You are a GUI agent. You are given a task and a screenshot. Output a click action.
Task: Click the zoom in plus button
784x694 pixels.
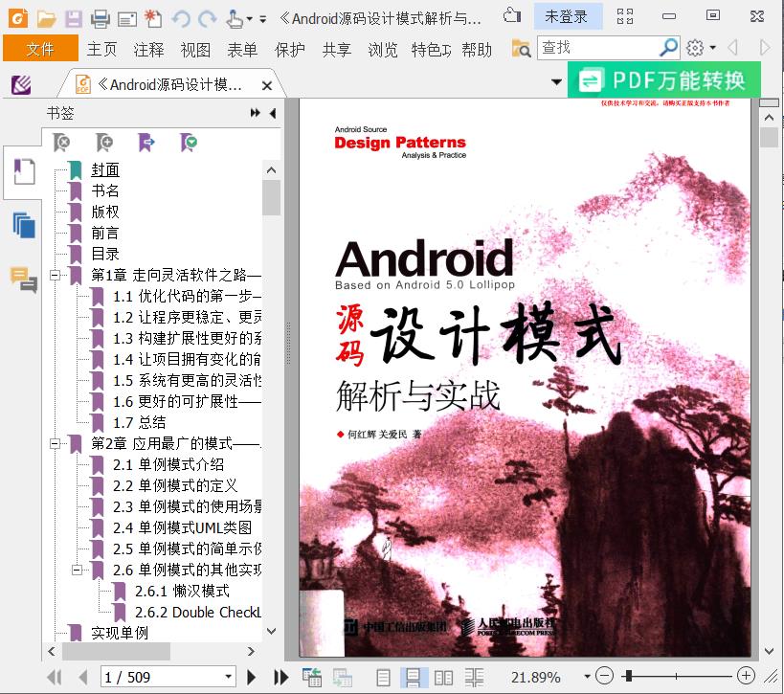point(746,676)
